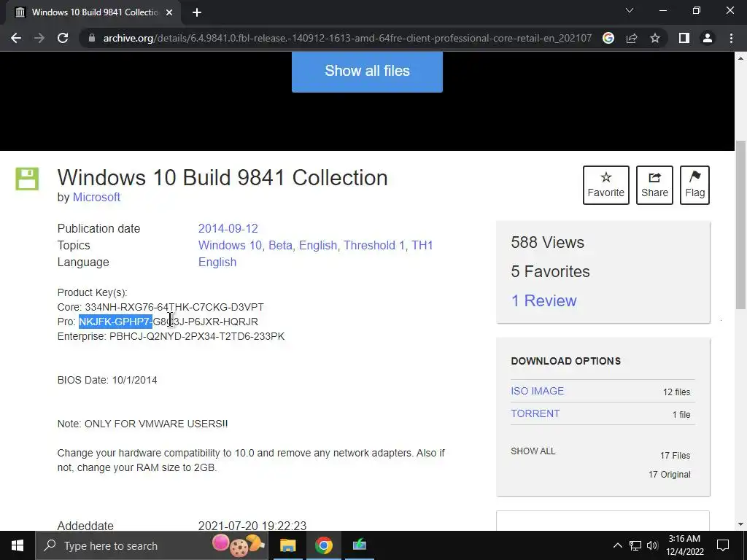The image size is (747, 560).
Task: Open the green app next to Chrome in taskbar
Action: pos(360,545)
